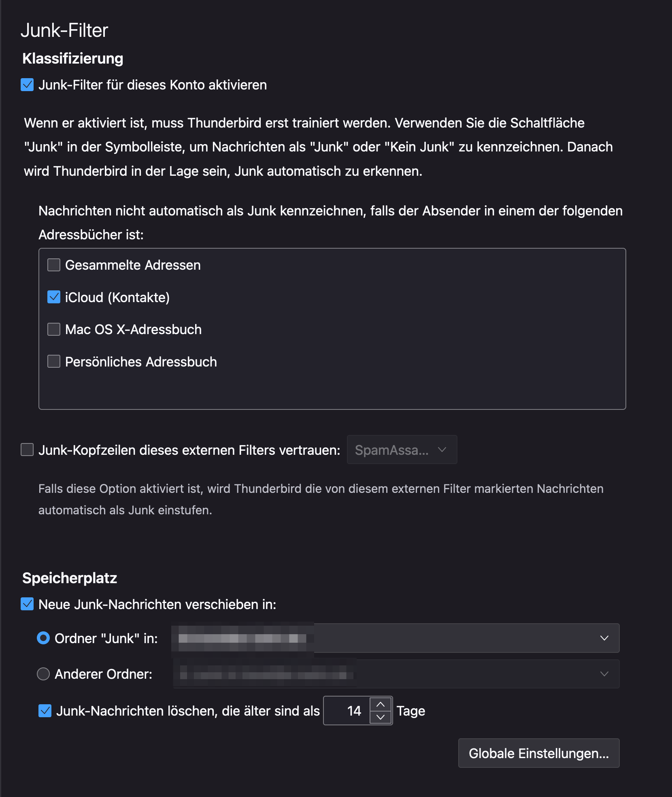Click the Junk-Nachrichten löschen label text
The width and height of the screenshot is (672, 797).
pyautogui.click(x=188, y=711)
